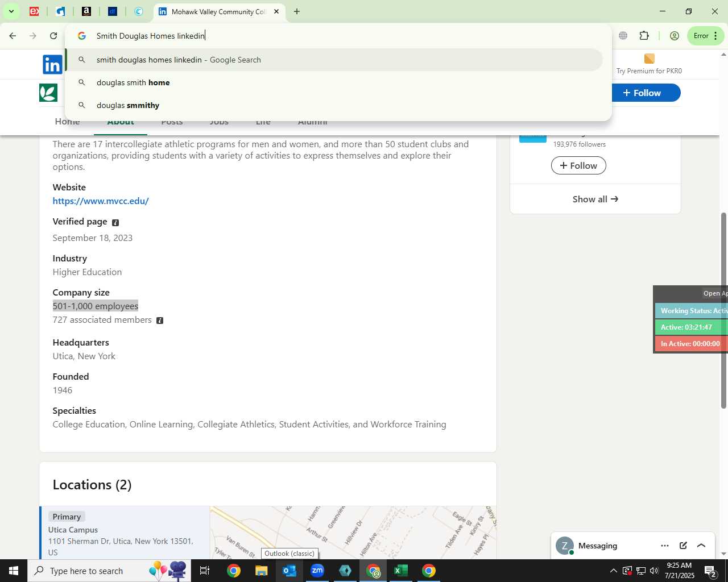Follow the suggested page with 193,976 followers

click(578, 165)
